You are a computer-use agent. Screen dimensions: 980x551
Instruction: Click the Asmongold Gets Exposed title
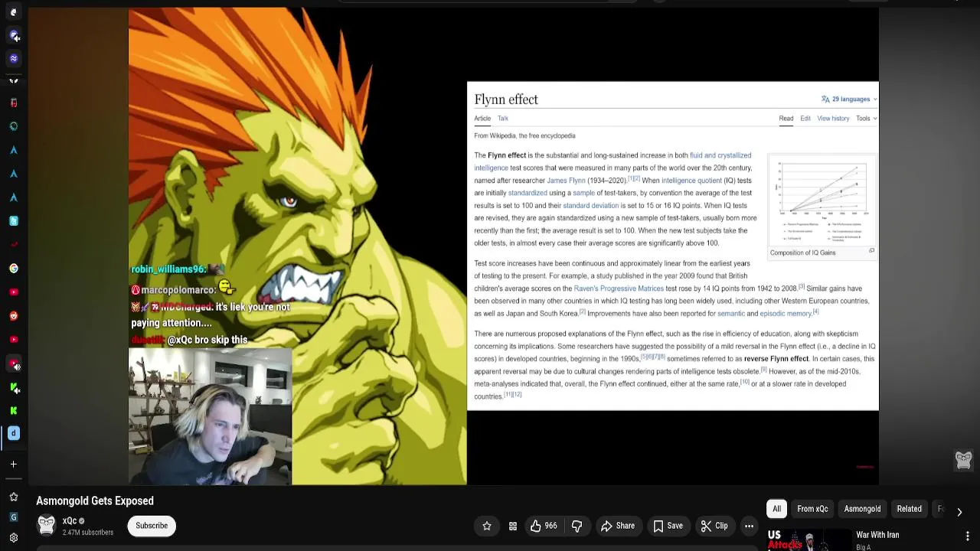95,500
